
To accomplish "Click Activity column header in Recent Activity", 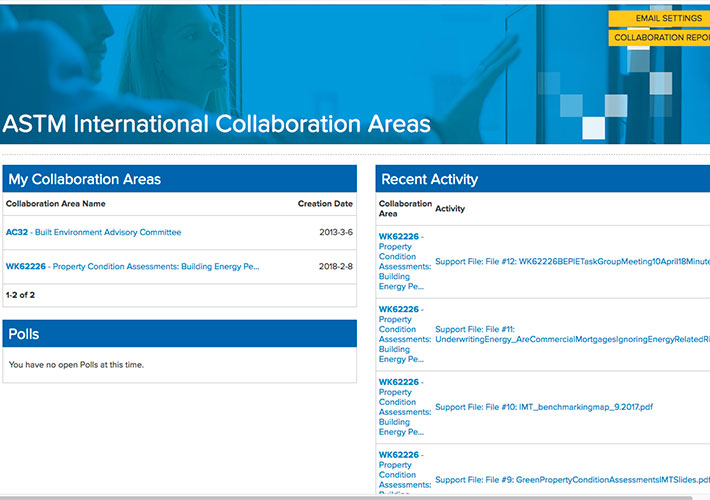I will tap(450, 209).
